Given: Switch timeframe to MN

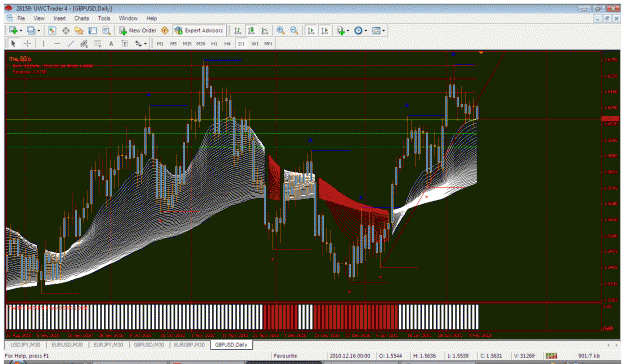Looking at the screenshot, I should point(268,43).
